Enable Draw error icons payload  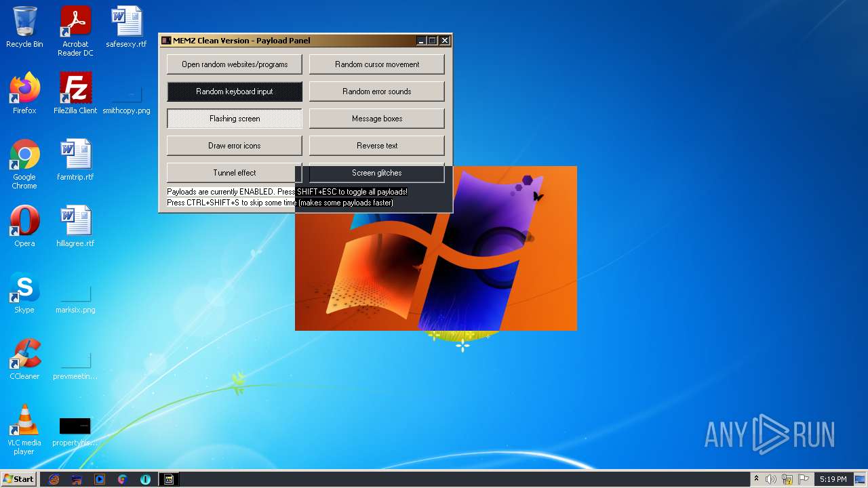[x=235, y=146]
